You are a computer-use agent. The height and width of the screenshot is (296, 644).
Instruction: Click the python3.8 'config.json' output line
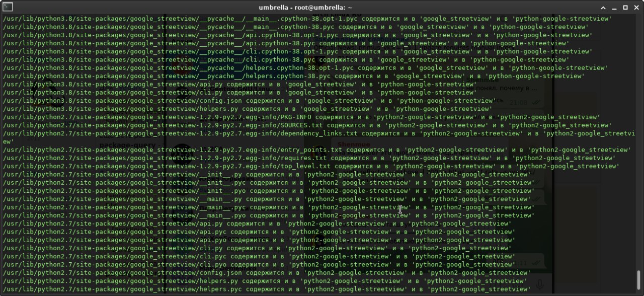coord(249,101)
